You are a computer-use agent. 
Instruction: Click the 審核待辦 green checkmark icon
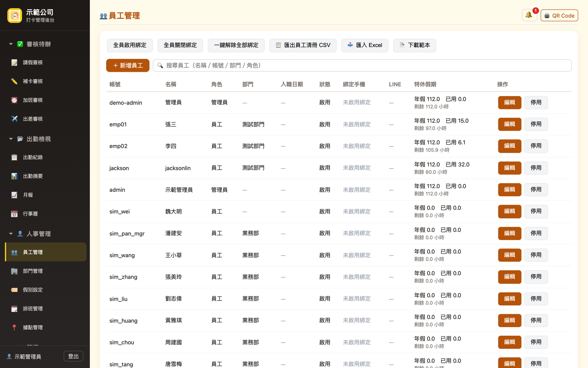tap(20, 44)
